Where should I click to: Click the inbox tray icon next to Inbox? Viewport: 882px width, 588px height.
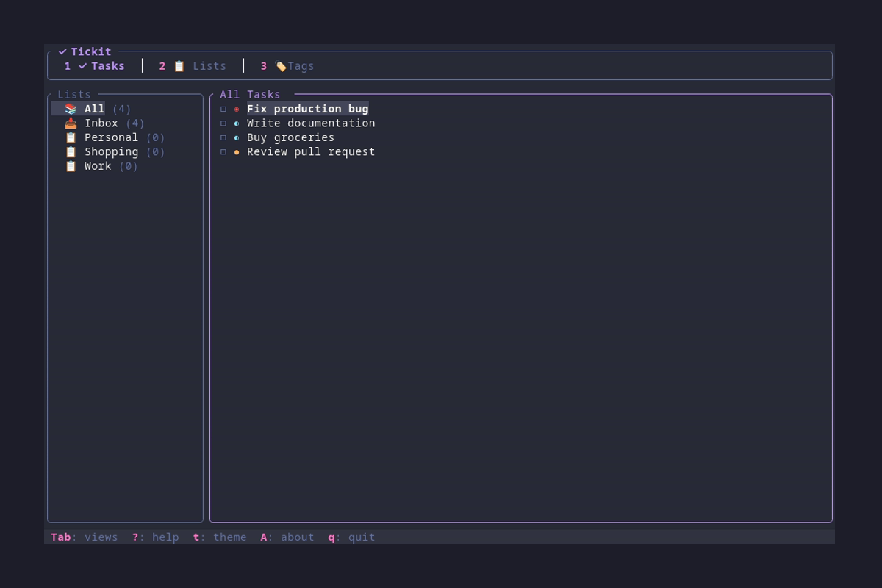click(71, 123)
